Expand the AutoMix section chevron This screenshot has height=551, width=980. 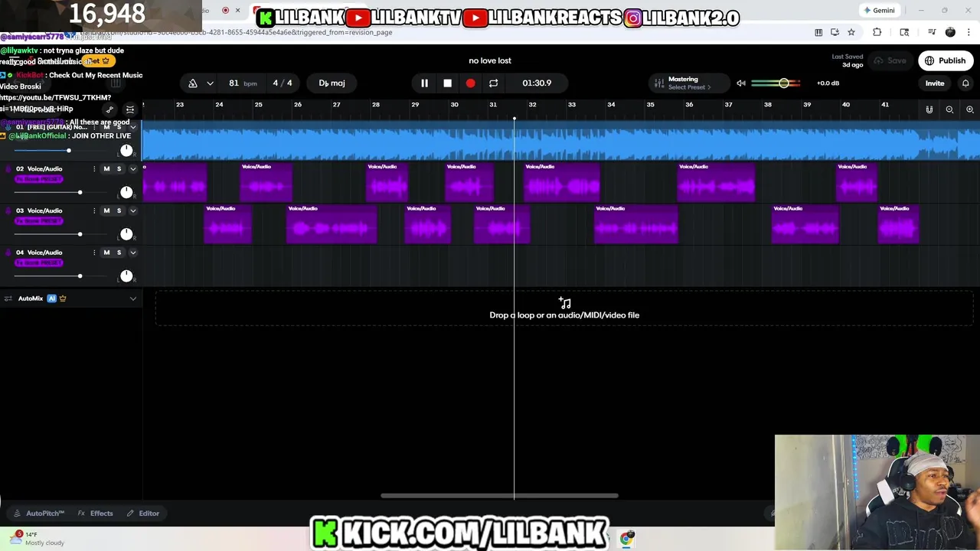[133, 298]
